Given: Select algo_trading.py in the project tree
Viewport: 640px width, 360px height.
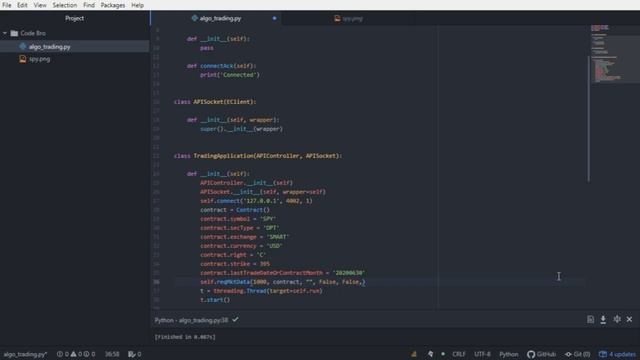Looking at the screenshot, I should [x=49, y=47].
